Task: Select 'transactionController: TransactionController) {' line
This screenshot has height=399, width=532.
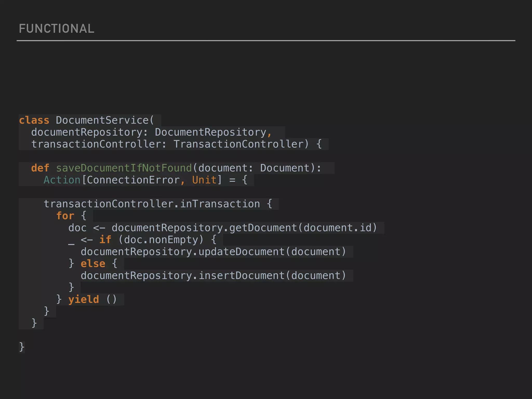Action: coord(177,144)
